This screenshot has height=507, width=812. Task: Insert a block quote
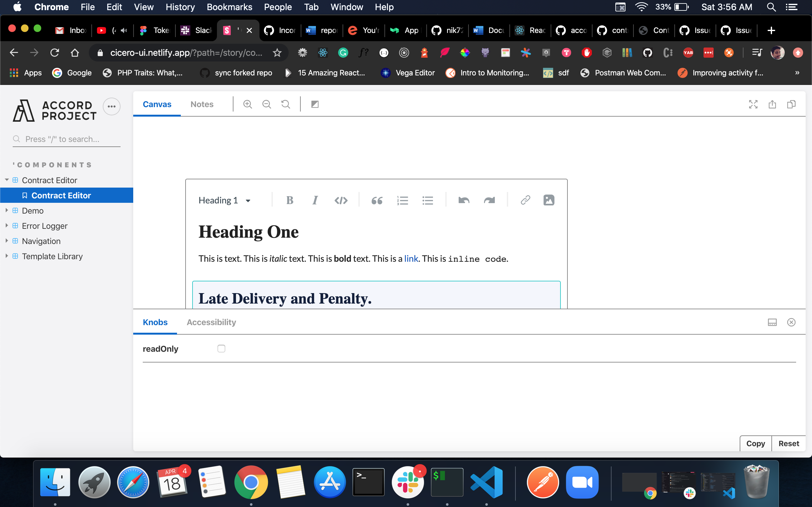(x=377, y=201)
